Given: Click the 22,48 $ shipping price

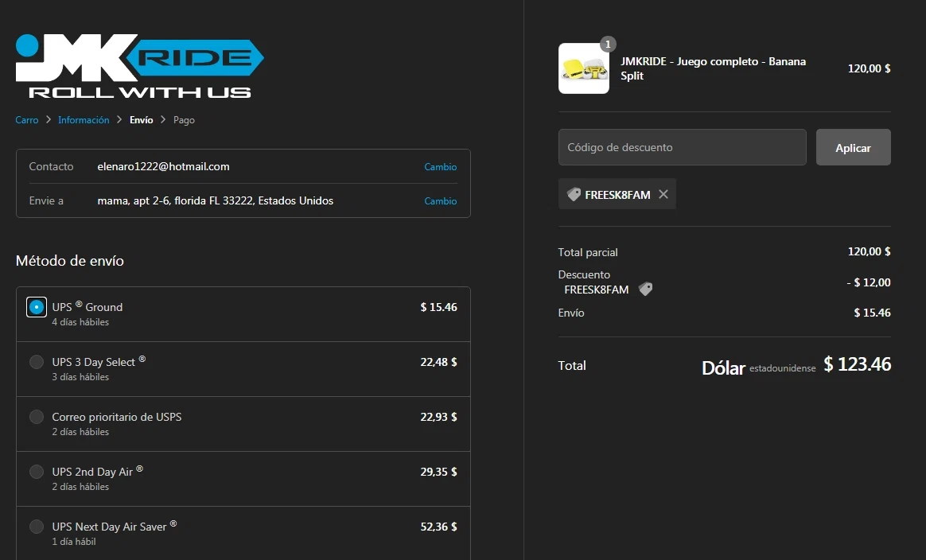Looking at the screenshot, I should point(439,362).
